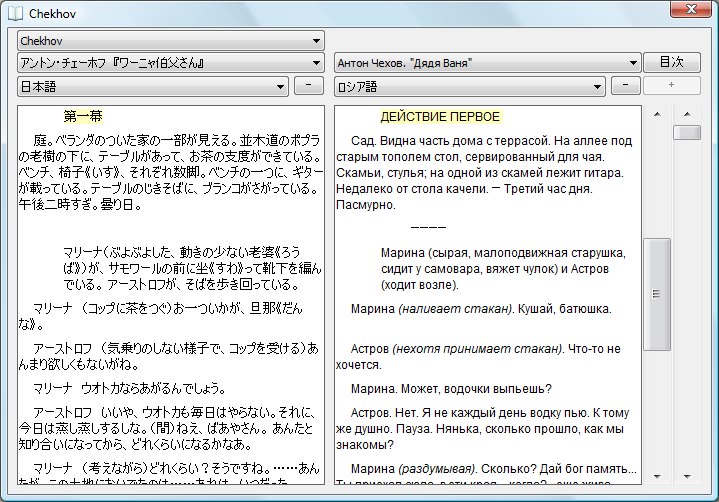This screenshot has height=502, width=719.
Task: Click the paragraph アーストロフ いいや、ウオトカも
Action: (167, 429)
